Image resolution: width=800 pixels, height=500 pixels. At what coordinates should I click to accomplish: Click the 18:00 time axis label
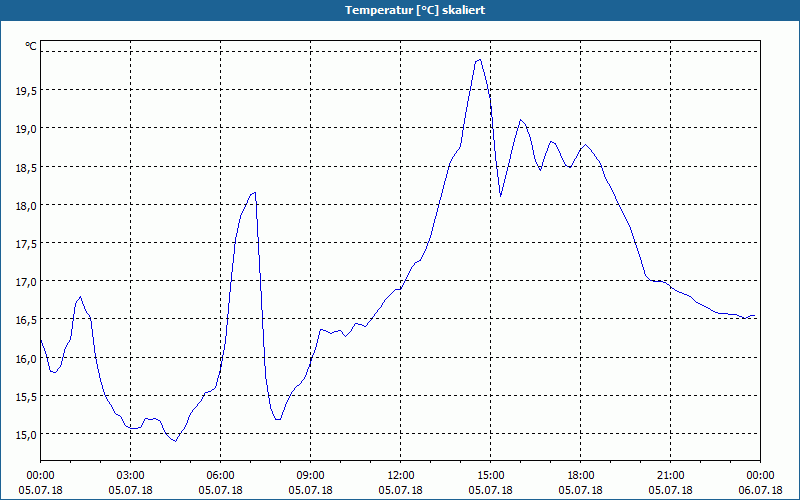[581, 476]
